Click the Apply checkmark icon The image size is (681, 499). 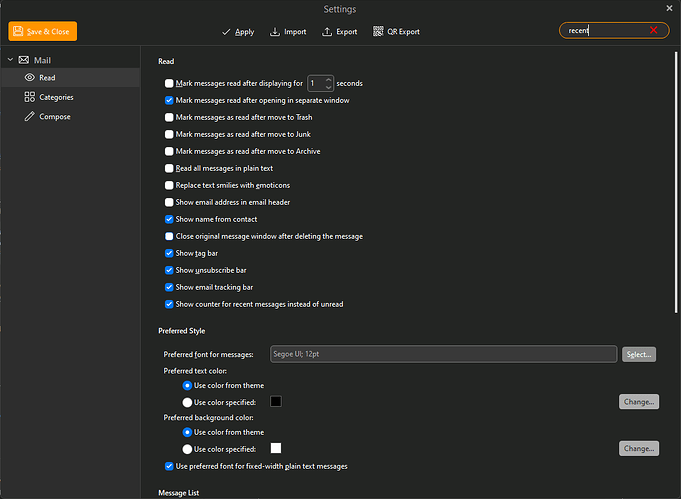[226, 32]
